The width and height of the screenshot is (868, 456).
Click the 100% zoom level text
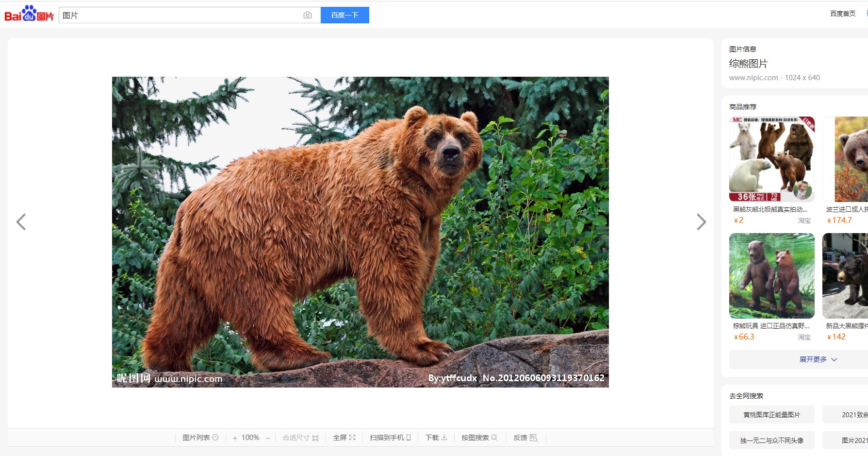(x=250, y=438)
